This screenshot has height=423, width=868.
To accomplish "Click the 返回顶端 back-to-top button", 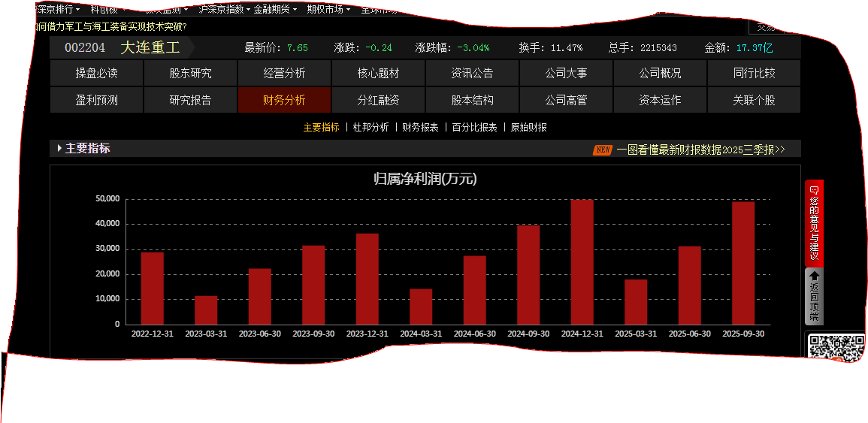I will click(814, 297).
